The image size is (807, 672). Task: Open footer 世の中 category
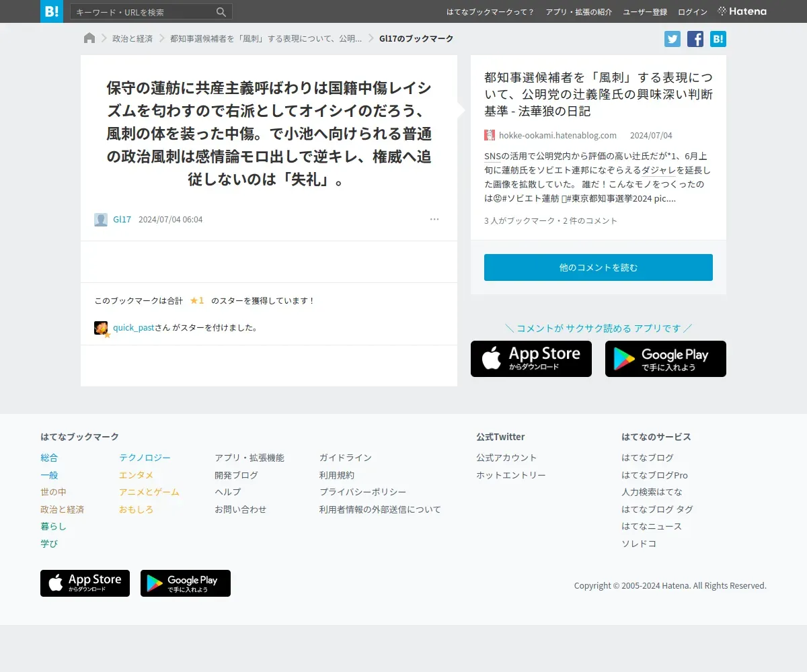coord(53,492)
